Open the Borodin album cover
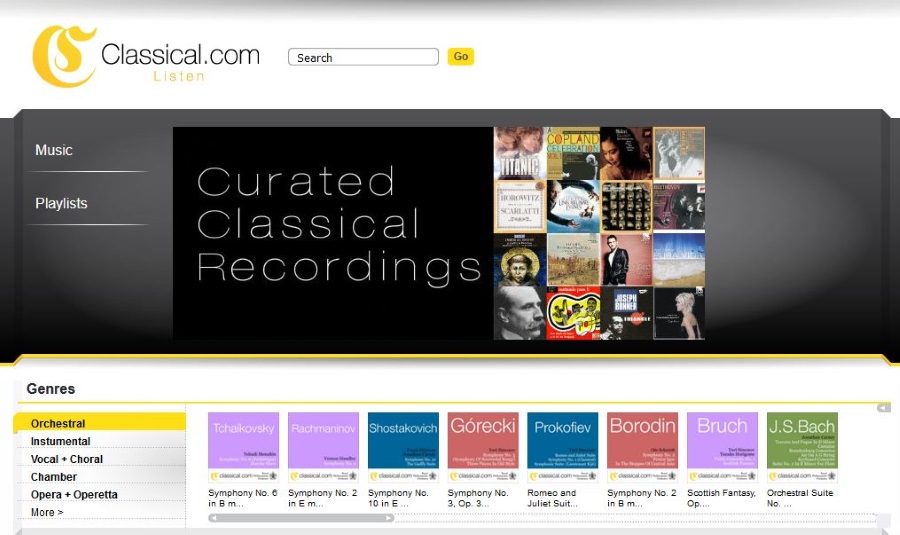This screenshot has width=900, height=535. [642, 447]
